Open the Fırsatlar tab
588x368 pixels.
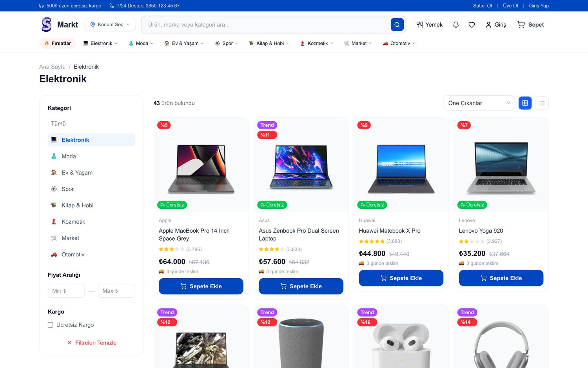coord(58,43)
